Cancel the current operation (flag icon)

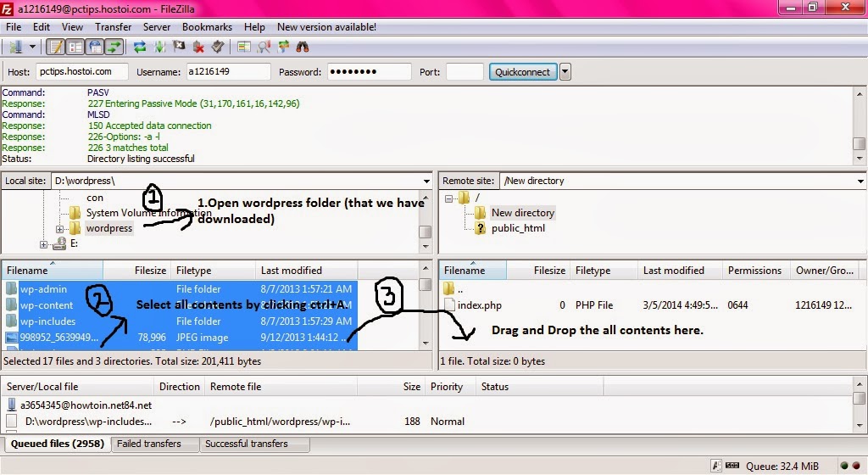click(179, 47)
